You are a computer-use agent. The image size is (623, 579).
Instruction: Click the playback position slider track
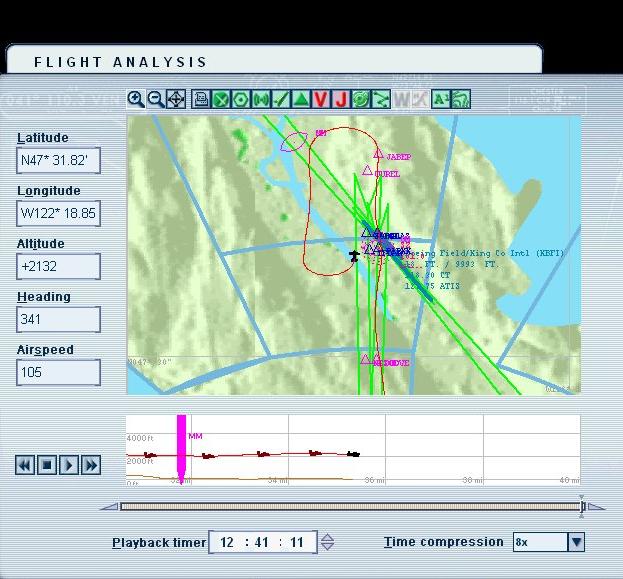pyautogui.click(x=350, y=507)
